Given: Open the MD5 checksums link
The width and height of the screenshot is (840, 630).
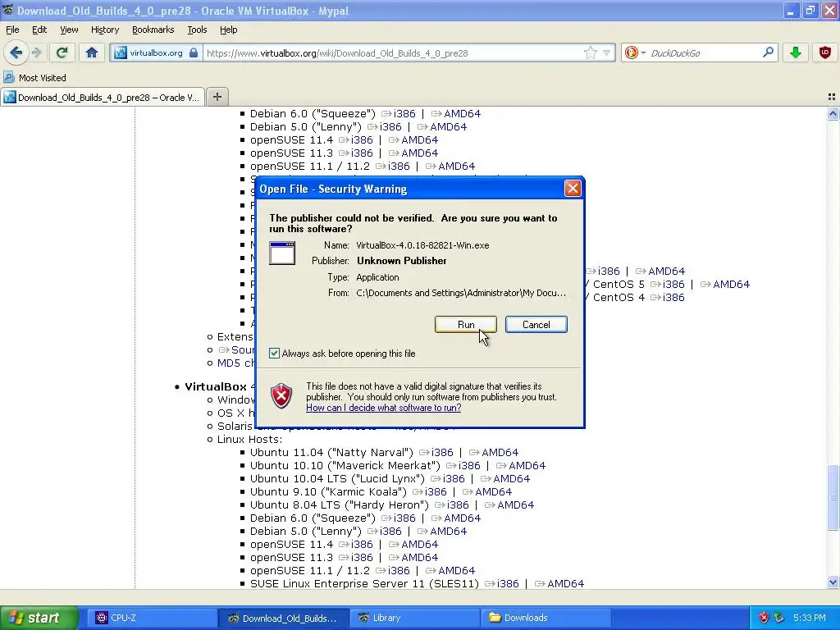Looking at the screenshot, I should (x=235, y=363).
